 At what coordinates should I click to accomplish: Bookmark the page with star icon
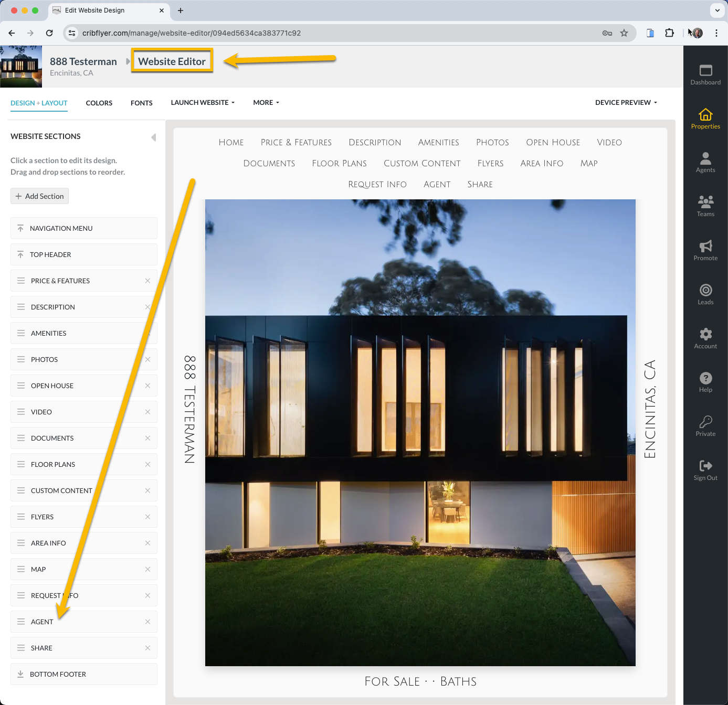pyautogui.click(x=624, y=33)
